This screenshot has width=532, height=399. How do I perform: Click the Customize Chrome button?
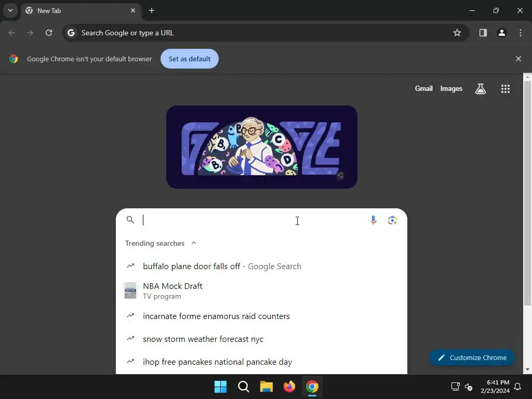(x=472, y=357)
